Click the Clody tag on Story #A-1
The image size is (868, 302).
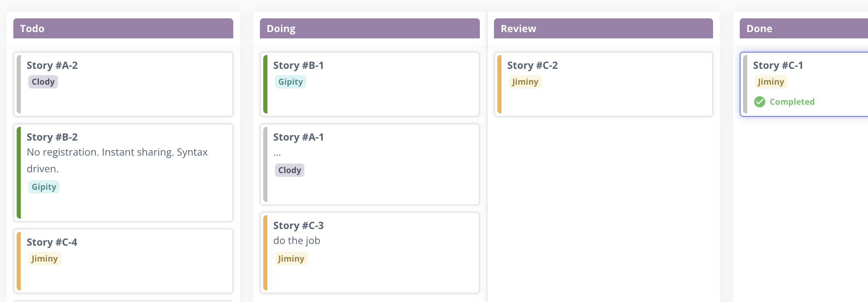[290, 170]
